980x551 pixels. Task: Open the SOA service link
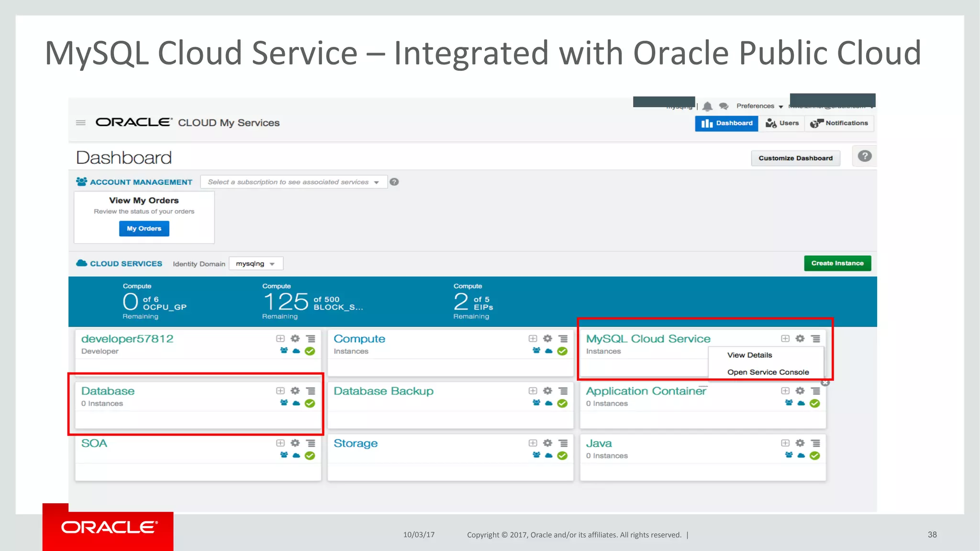point(94,443)
